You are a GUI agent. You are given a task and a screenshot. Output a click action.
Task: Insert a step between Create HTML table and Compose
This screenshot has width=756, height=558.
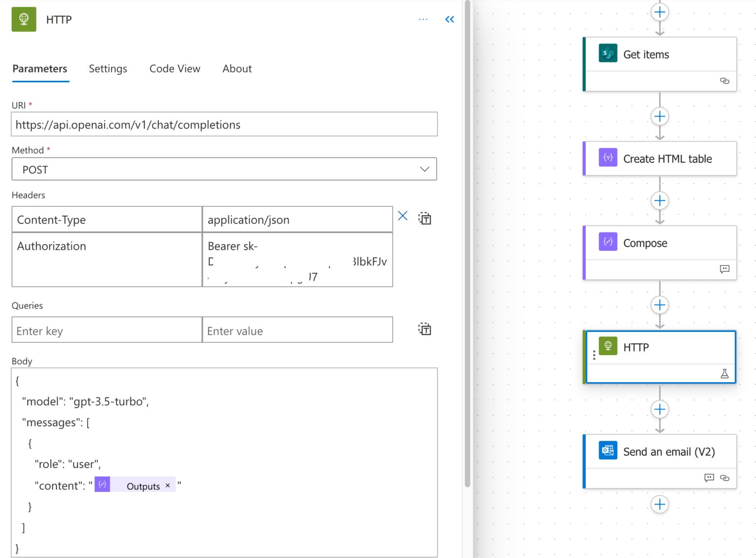(660, 200)
